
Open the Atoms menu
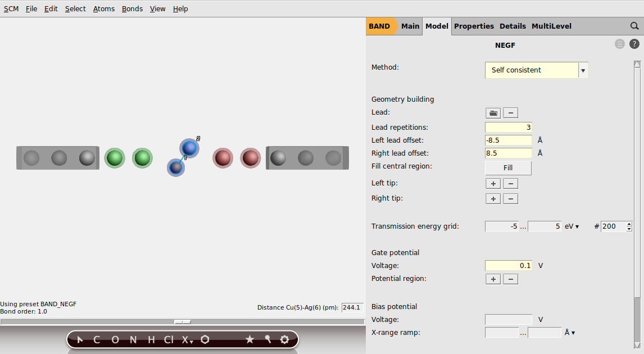tap(103, 8)
